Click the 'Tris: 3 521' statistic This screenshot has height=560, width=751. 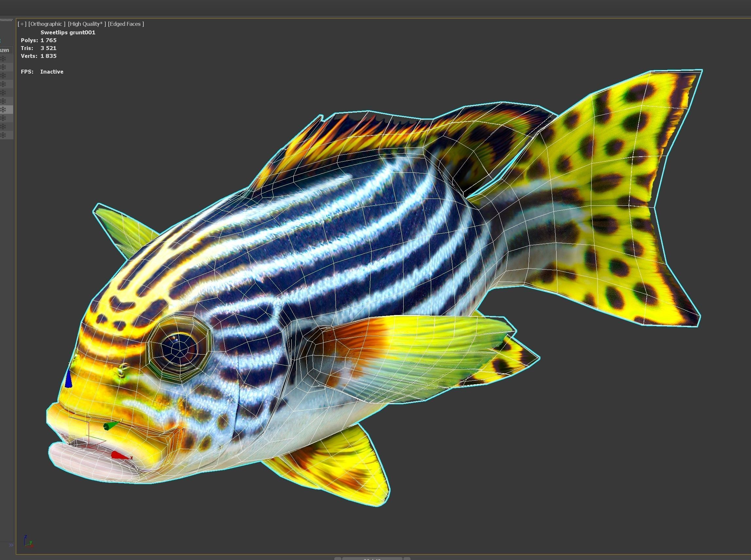pyautogui.click(x=39, y=48)
